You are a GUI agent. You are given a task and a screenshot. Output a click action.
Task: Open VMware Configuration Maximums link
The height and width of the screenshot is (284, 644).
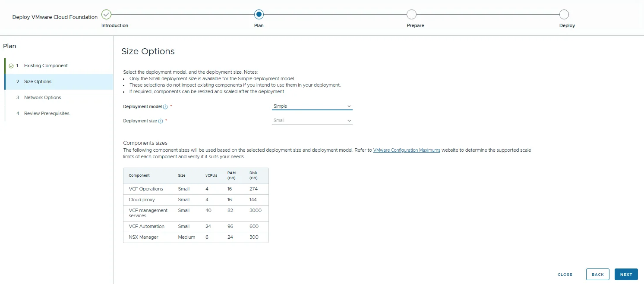point(407,150)
